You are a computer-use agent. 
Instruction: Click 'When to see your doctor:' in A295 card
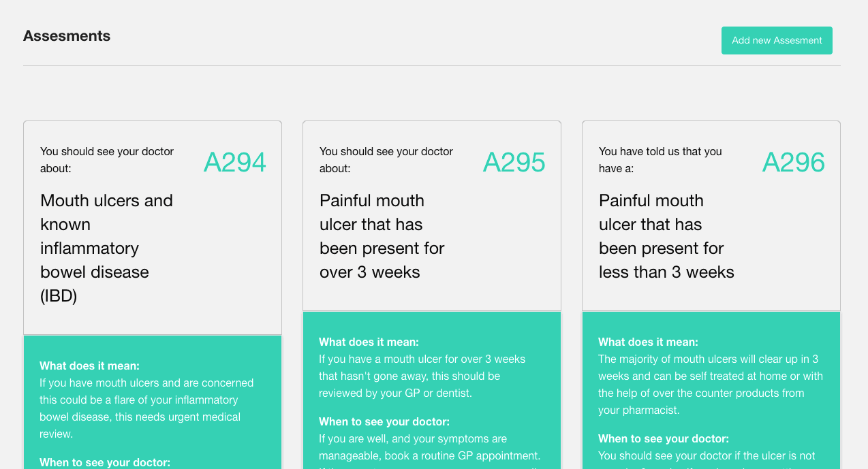pyautogui.click(x=384, y=421)
